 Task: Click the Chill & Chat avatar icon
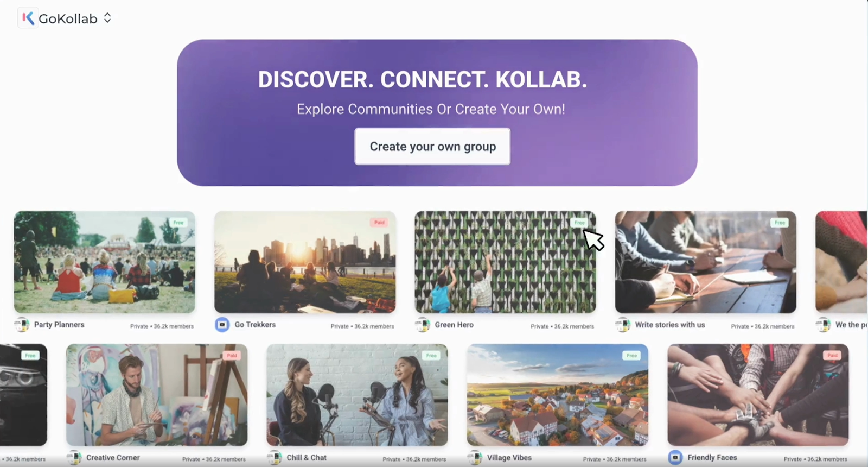[x=275, y=458]
